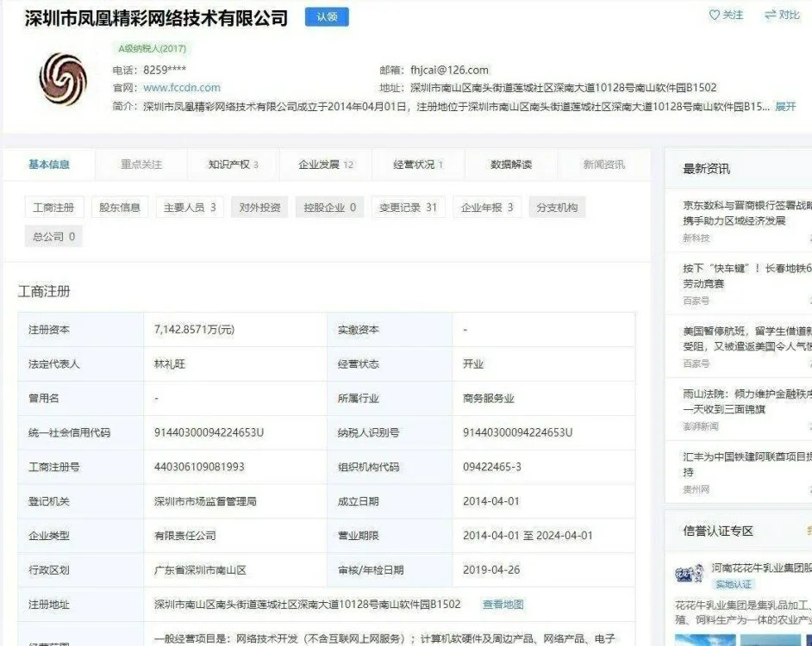Click the 商务服务业 industry value
812x646 pixels.
489,398
